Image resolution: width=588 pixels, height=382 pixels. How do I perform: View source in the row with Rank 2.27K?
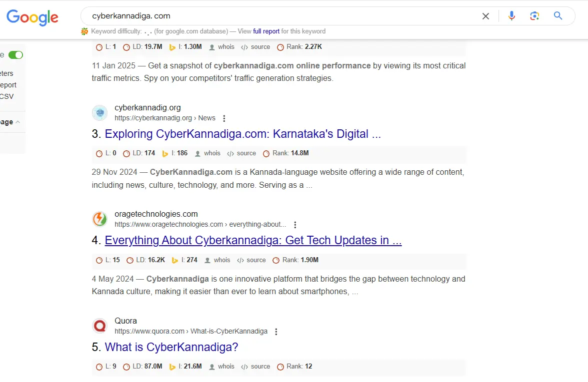[256, 47]
